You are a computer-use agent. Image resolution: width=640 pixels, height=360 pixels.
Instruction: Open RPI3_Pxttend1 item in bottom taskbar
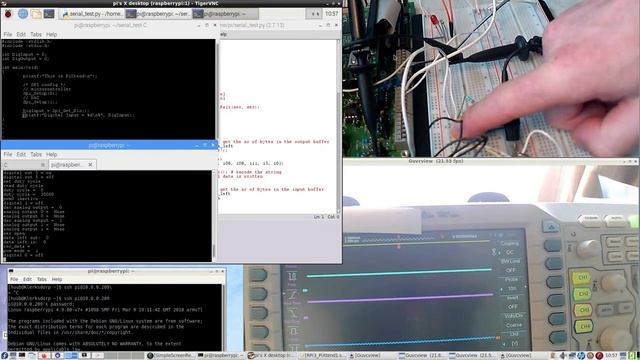(322, 356)
